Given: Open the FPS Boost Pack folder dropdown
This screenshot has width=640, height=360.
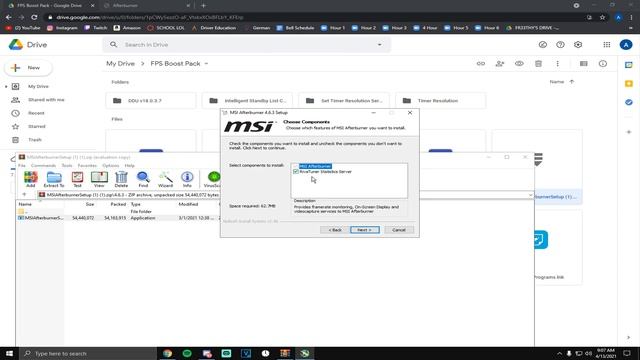Looking at the screenshot, I should (206, 64).
